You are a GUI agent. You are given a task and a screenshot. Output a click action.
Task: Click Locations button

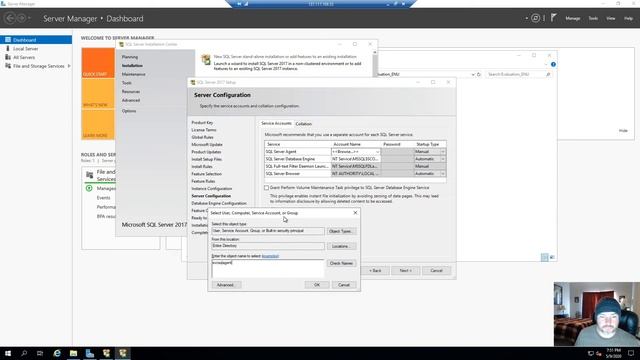tap(341, 247)
